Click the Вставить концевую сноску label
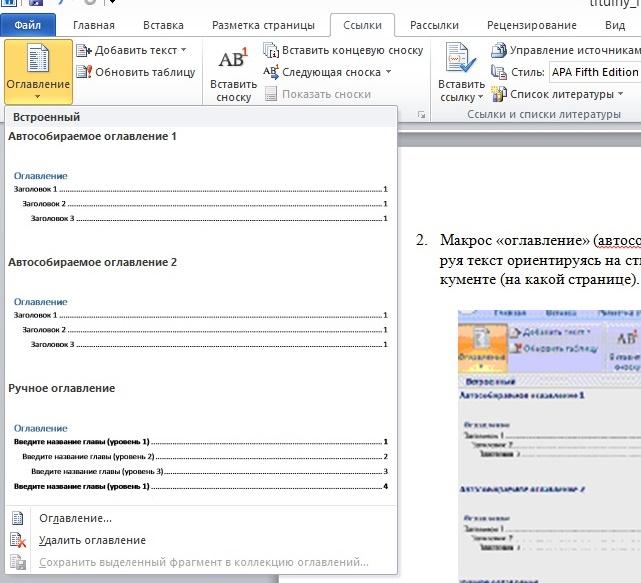641x583 pixels. pyautogui.click(x=352, y=50)
